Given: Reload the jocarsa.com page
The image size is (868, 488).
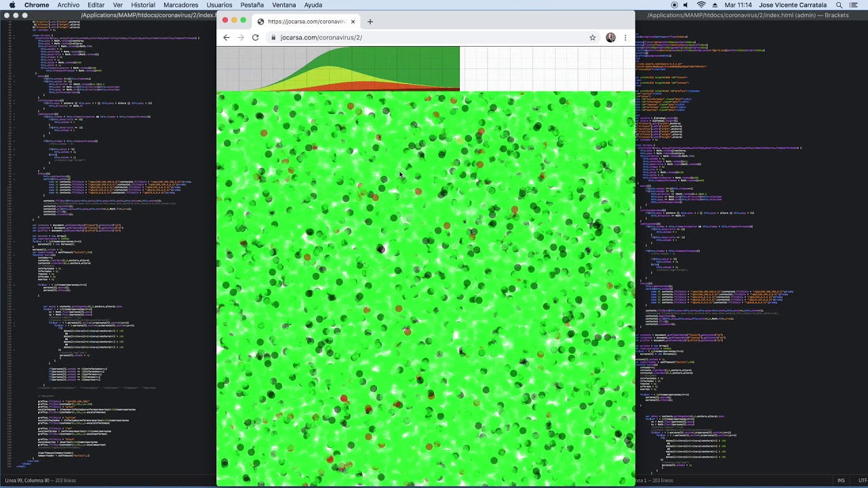Looking at the screenshot, I should click(256, 37).
